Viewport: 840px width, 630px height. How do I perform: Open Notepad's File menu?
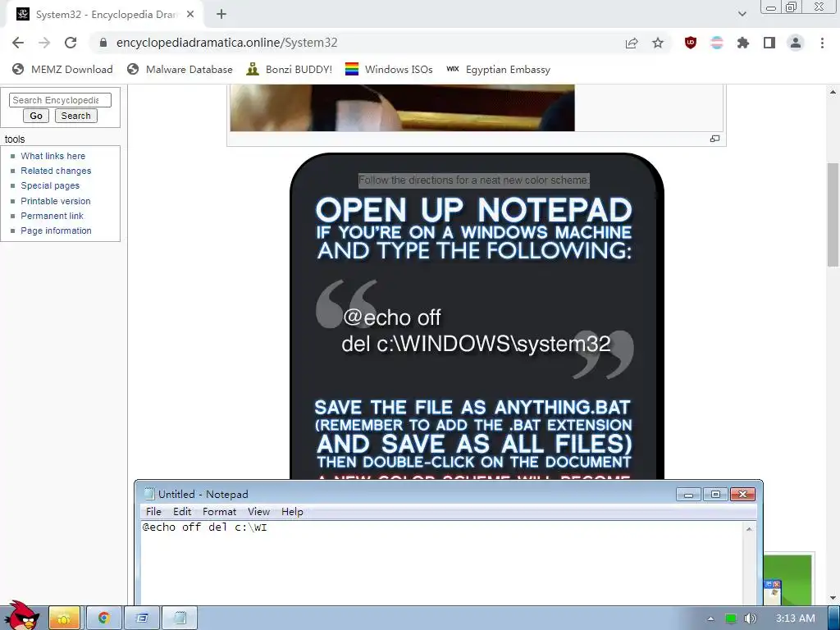point(153,512)
